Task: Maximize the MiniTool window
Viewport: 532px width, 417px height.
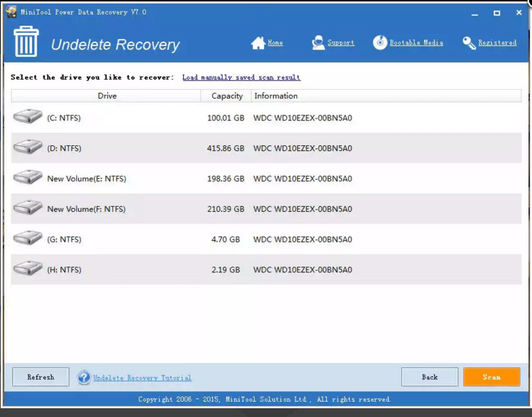Action: coord(497,13)
